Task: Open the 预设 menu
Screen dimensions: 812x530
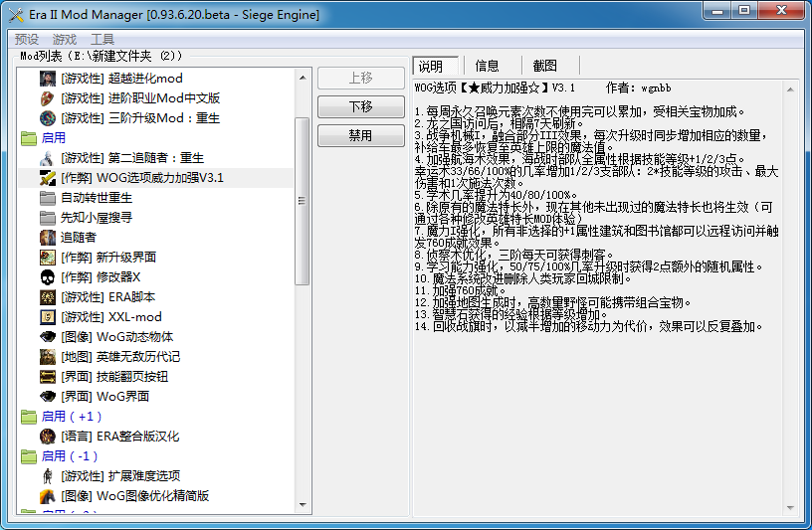Action: coord(27,39)
